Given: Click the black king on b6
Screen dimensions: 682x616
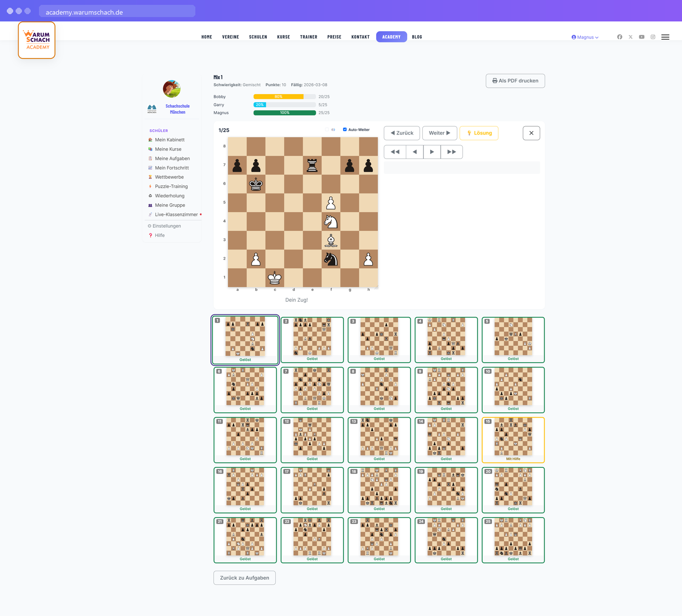Looking at the screenshot, I should click(x=256, y=184).
